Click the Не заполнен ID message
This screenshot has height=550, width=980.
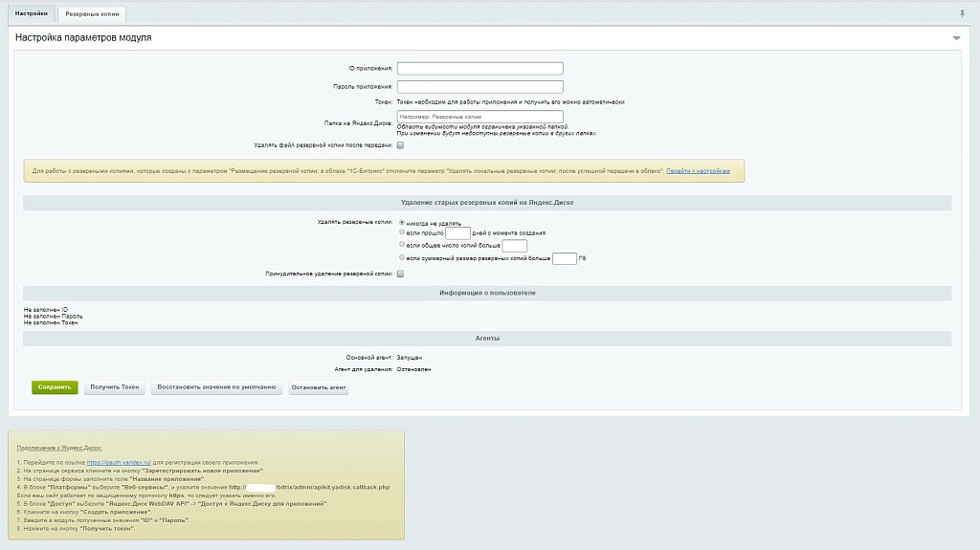coord(46,309)
